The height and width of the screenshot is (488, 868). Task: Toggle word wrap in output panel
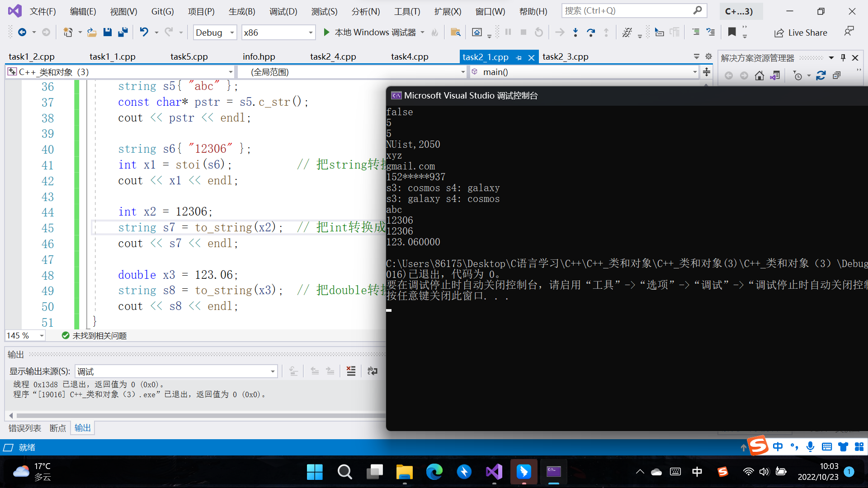pyautogui.click(x=372, y=371)
